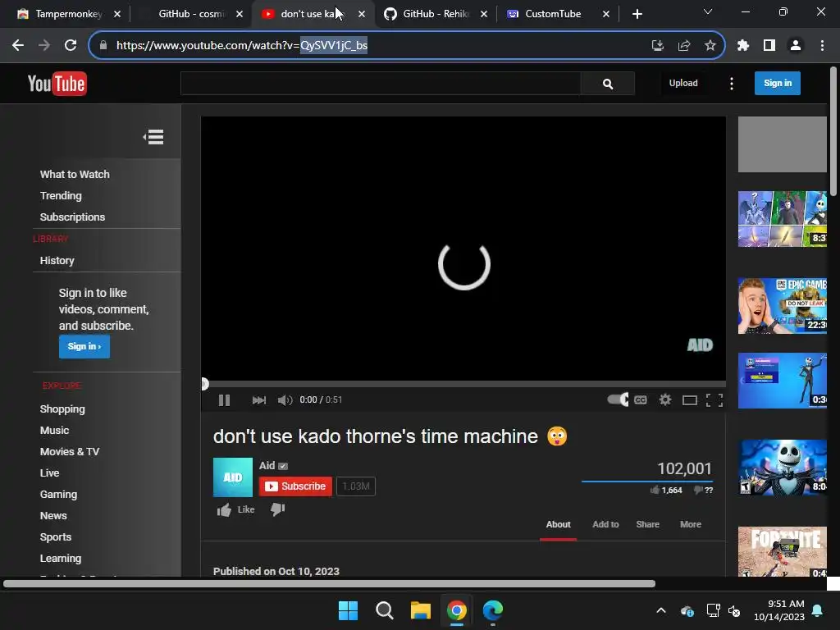Click the sidebar Sign in button
The height and width of the screenshot is (630, 840).
(x=84, y=347)
